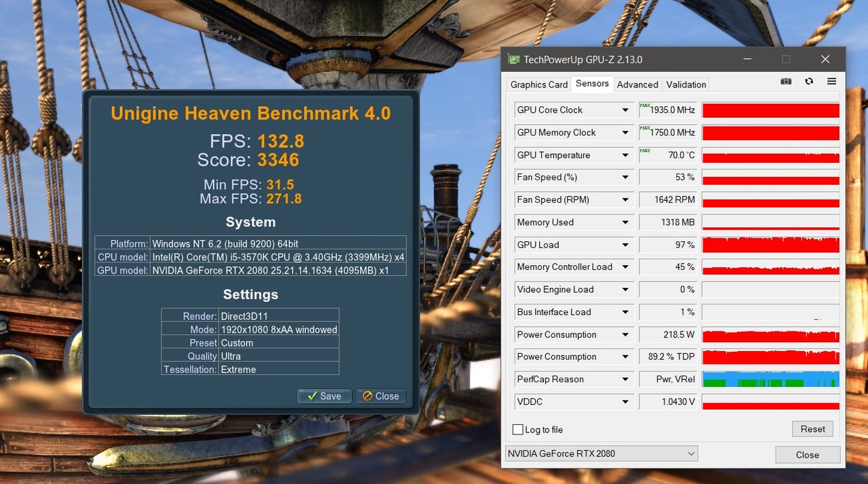Viewport: 868px width, 484px height.
Task: Save the Heaven Benchmark results
Action: point(324,396)
